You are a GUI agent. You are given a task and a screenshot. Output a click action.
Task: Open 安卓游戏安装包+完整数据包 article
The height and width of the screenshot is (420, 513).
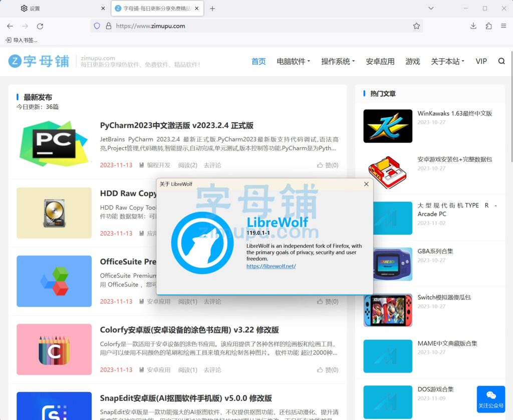[455, 159]
